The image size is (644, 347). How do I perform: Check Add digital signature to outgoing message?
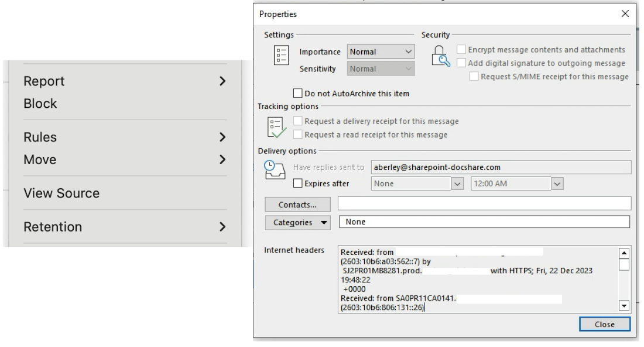pos(461,63)
